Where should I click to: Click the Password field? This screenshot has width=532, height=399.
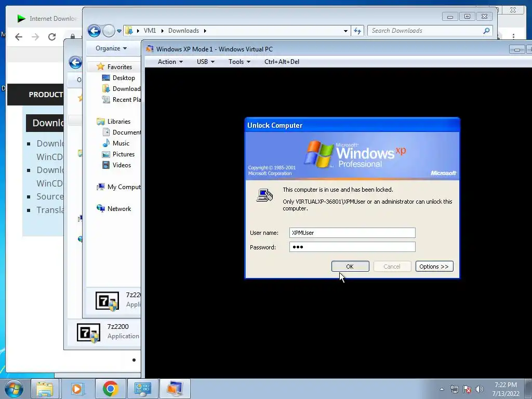[x=352, y=247]
